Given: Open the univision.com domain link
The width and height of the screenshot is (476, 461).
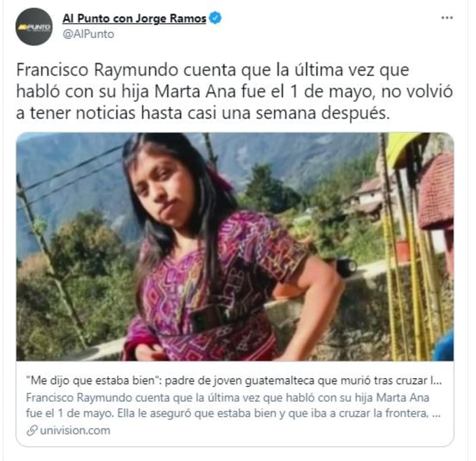Looking at the screenshot, I should coord(75,430).
